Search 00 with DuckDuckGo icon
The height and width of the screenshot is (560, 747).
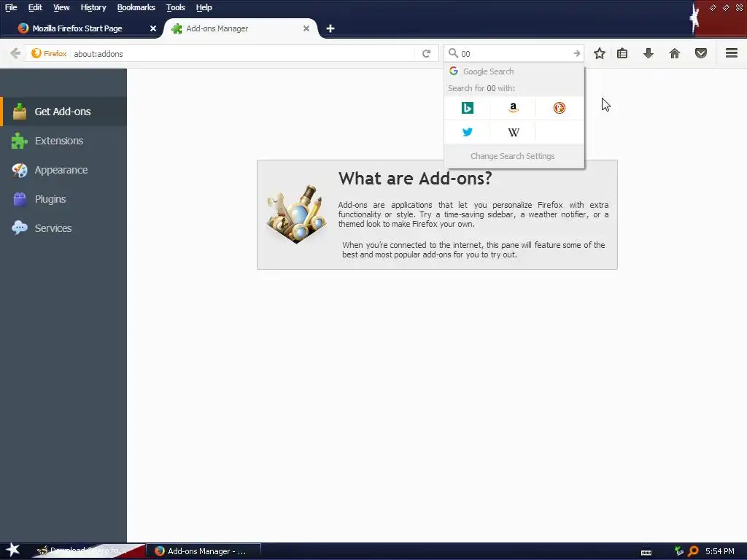(560, 108)
